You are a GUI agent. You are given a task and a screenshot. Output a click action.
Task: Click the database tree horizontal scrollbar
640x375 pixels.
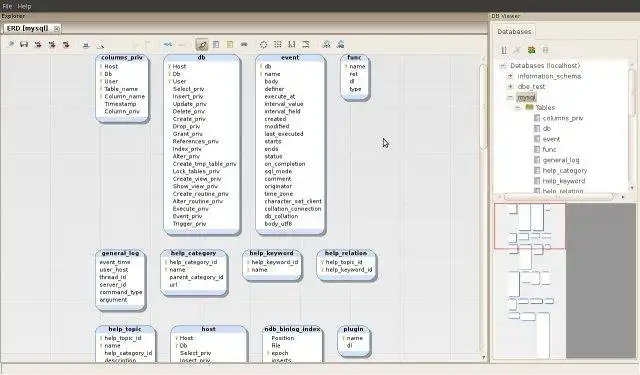pos(559,197)
